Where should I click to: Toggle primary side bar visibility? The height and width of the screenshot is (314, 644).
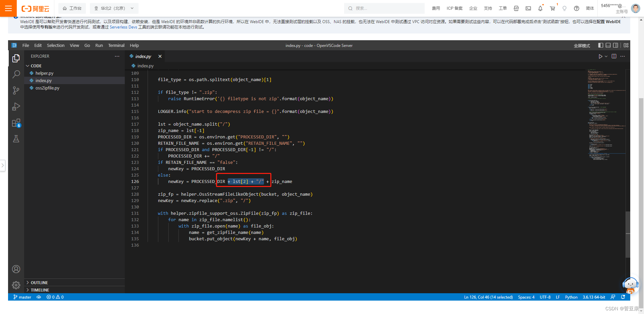point(600,45)
